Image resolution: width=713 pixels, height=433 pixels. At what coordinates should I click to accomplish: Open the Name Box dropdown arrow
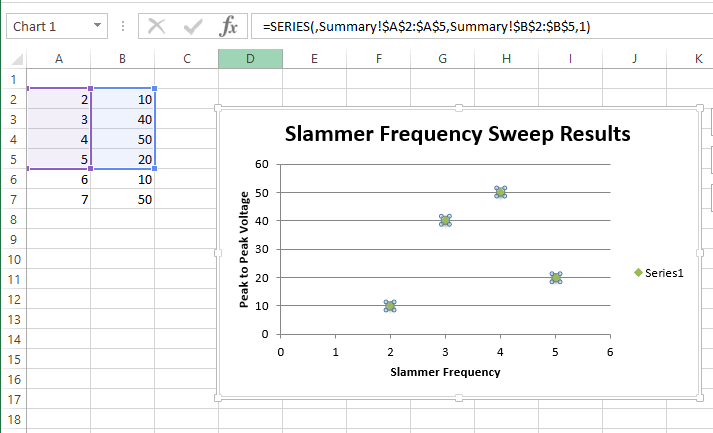click(x=97, y=26)
